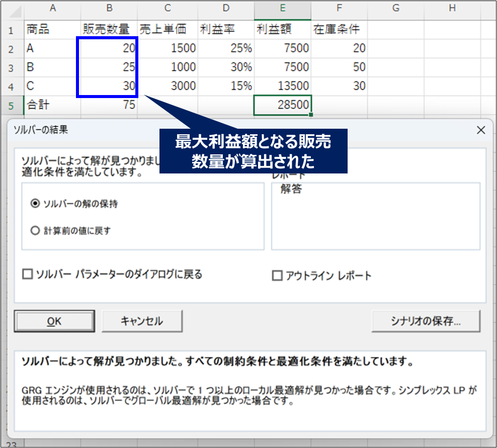Toggle the アウトライン レポート checkbox
Image resolution: width=497 pixels, height=448 pixels.
tap(277, 276)
